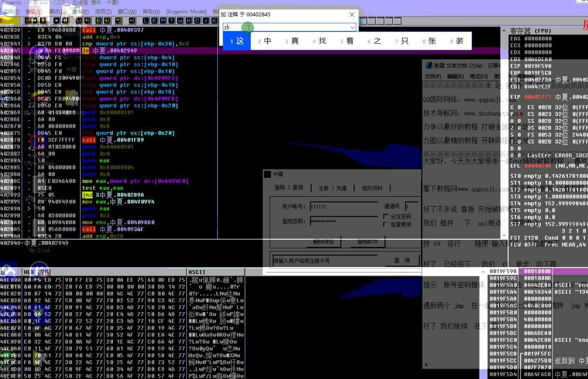Open Executable modules with E icon
Screen dimensions: 588x379
(155, 20)
